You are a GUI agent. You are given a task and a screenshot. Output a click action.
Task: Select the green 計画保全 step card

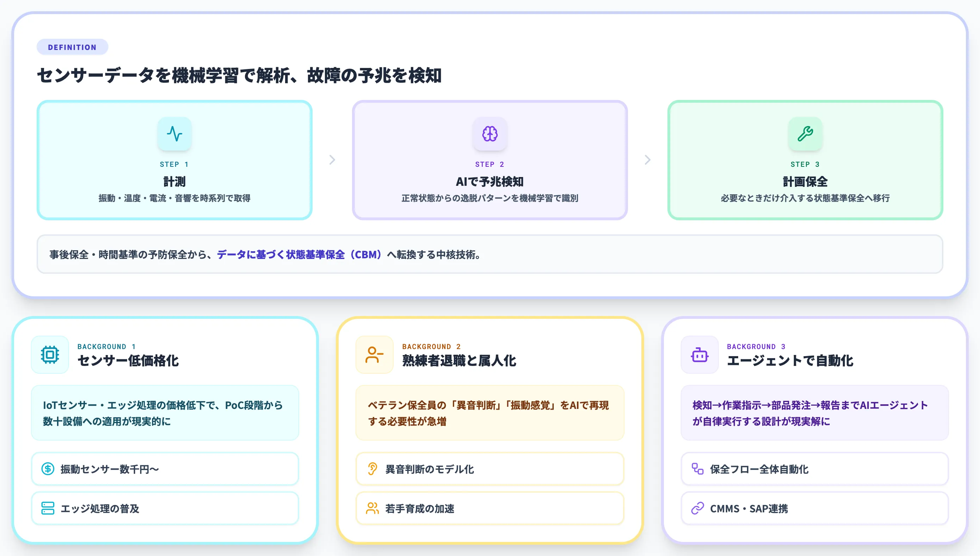pyautogui.click(x=805, y=160)
